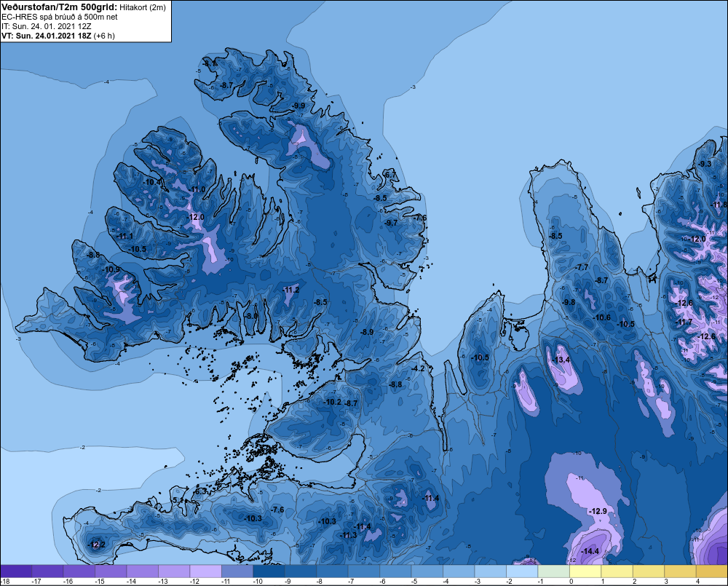The height and width of the screenshot is (586, 728).
Task: Click the -8.9 temperature value
Action: tap(367, 332)
